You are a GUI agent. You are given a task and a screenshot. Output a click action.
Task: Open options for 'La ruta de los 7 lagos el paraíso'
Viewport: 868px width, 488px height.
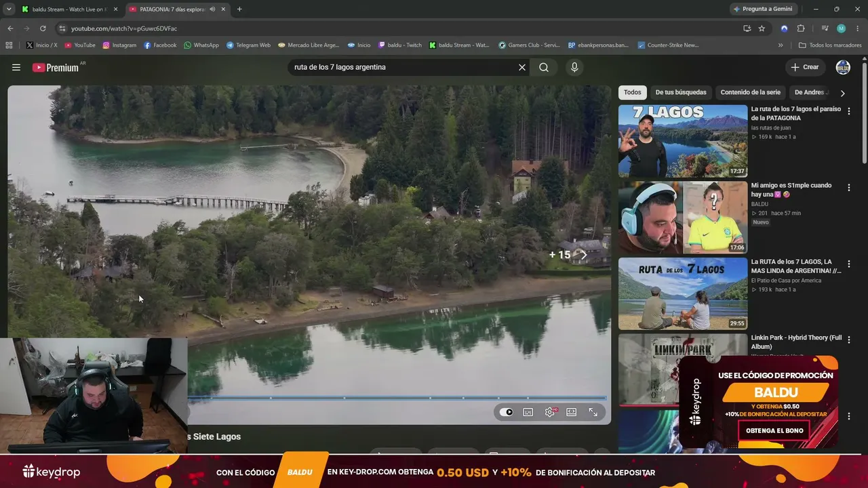(x=848, y=111)
